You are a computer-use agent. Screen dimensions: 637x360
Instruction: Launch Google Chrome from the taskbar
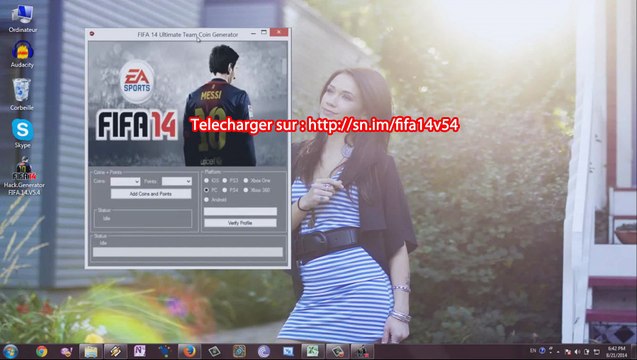click(x=41, y=351)
